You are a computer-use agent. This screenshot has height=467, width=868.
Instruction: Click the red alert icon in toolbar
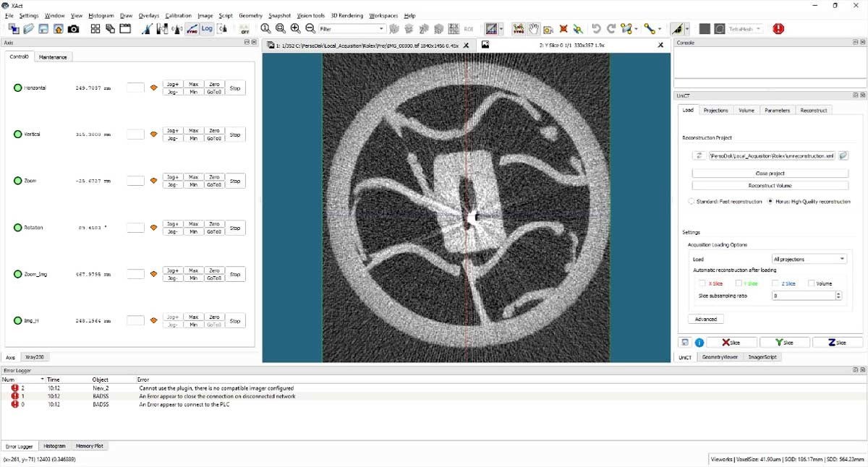[778, 29]
